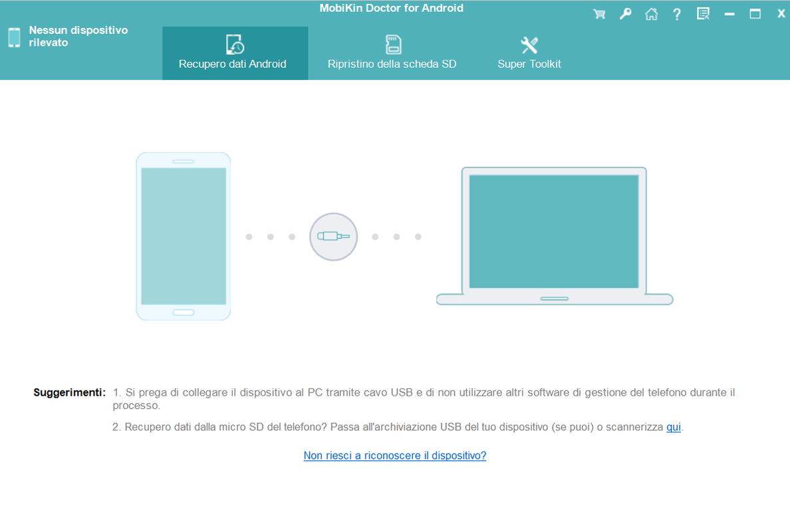Open the Super Toolkit tab
Screen dimensions: 790x532
pyautogui.click(x=529, y=53)
